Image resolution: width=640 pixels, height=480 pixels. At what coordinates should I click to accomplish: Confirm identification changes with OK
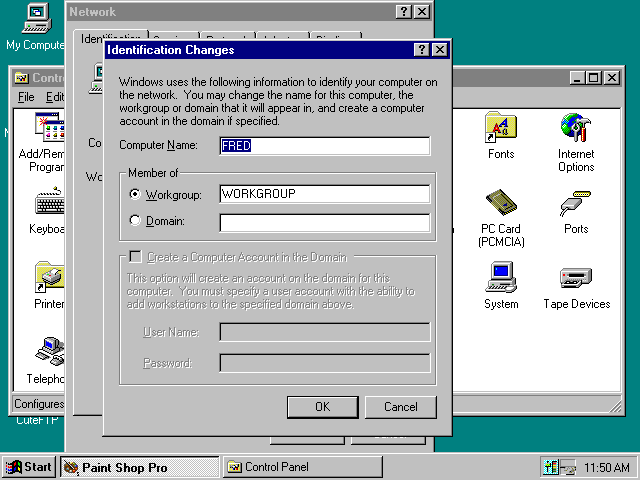[322, 407]
